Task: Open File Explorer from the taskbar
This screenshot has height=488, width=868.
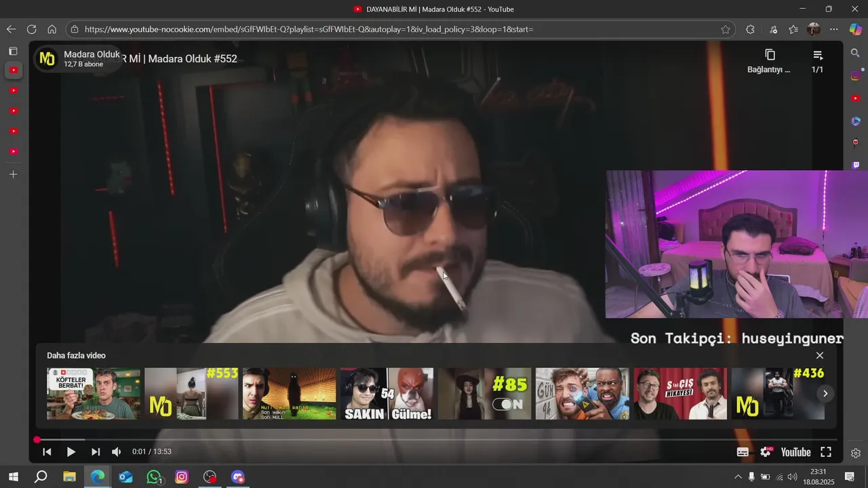Action: [69, 477]
